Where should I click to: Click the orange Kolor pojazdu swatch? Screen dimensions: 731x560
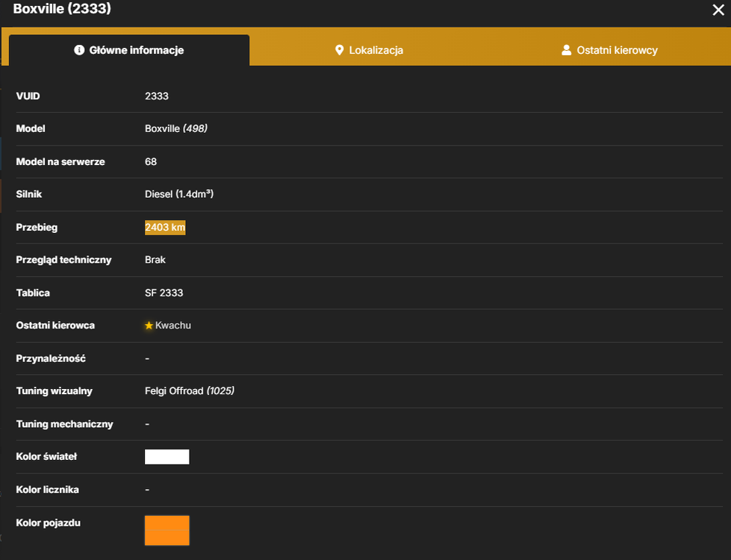(167, 531)
